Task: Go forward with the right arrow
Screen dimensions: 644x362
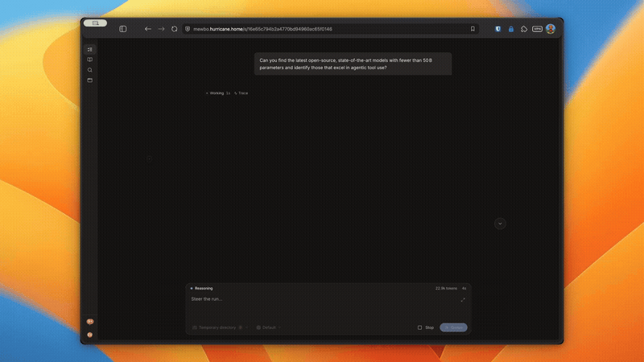Action: (161, 29)
